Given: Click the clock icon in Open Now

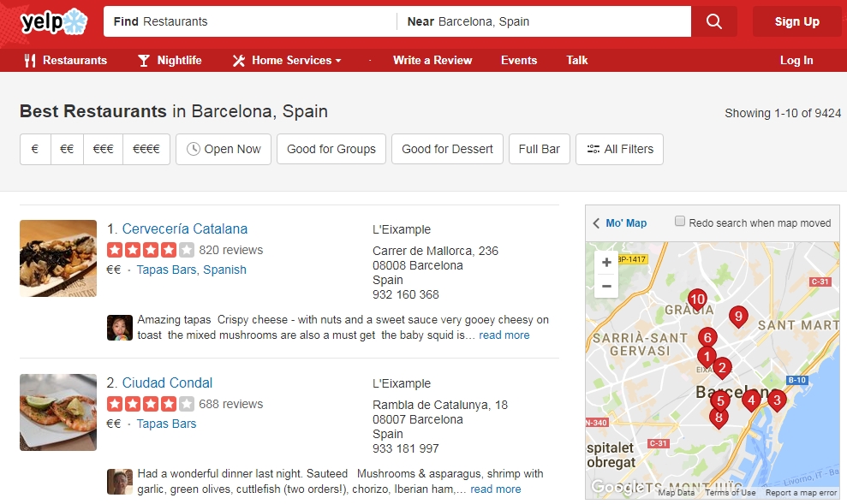Looking at the screenshot, I should [x=193, y=149].
